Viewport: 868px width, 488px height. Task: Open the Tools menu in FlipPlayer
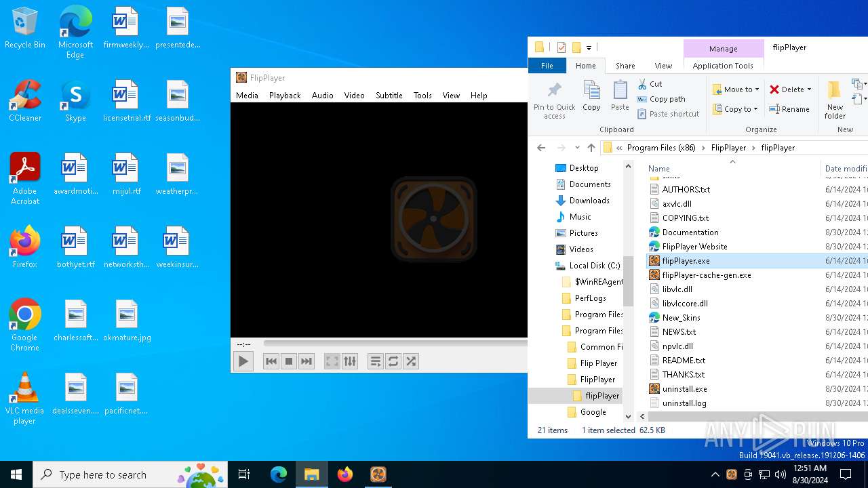pyautogui.click(x=422, y=96)
